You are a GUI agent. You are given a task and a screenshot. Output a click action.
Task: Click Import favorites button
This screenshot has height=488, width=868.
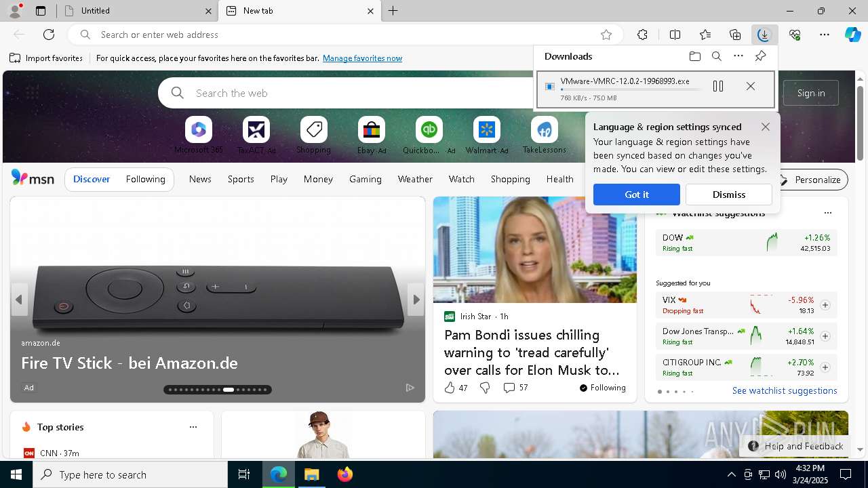pos(46,58)
